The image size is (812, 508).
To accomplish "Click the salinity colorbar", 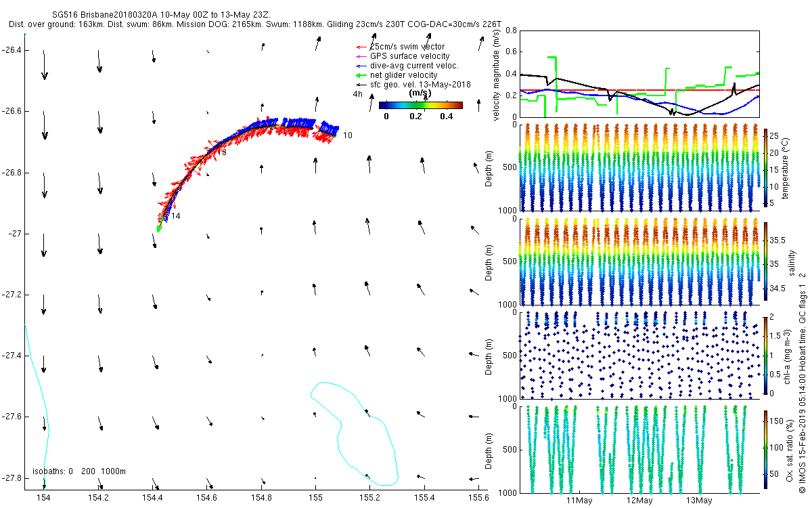I will pos(766,260).
